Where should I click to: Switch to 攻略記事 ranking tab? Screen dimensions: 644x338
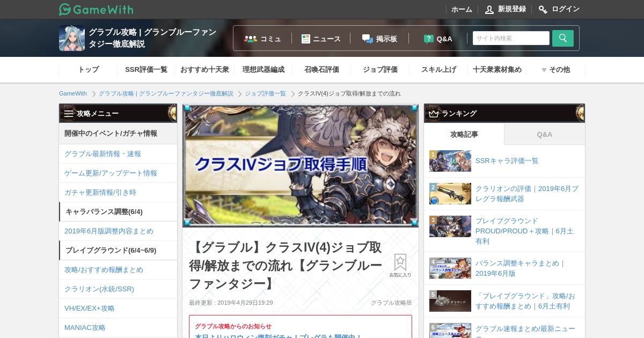[x=464, y=134]
